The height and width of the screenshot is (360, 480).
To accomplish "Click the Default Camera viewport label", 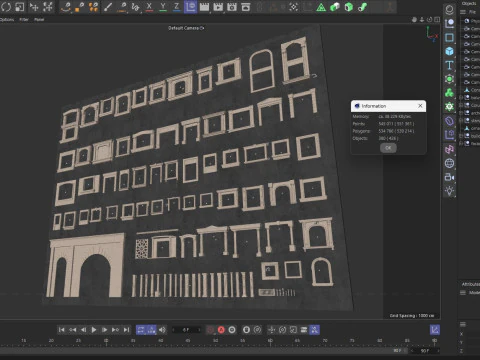I will [x=186, y=28].
